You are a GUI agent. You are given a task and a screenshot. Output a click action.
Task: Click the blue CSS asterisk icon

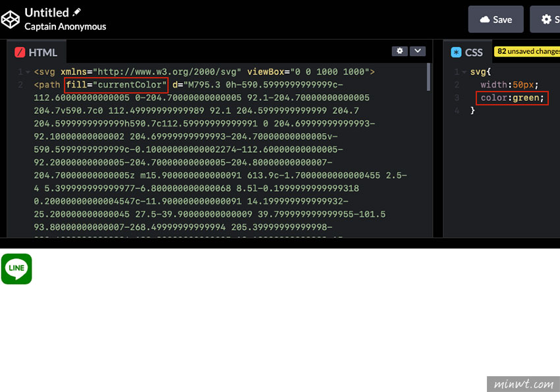click(x=456, y=53)
